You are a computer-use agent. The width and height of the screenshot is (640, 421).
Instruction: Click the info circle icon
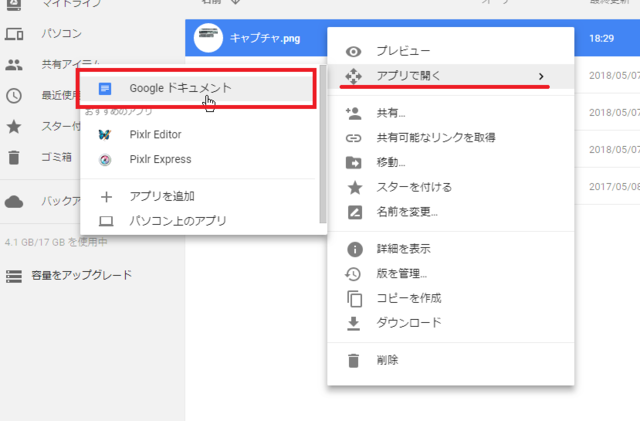(x=355, y=249)
